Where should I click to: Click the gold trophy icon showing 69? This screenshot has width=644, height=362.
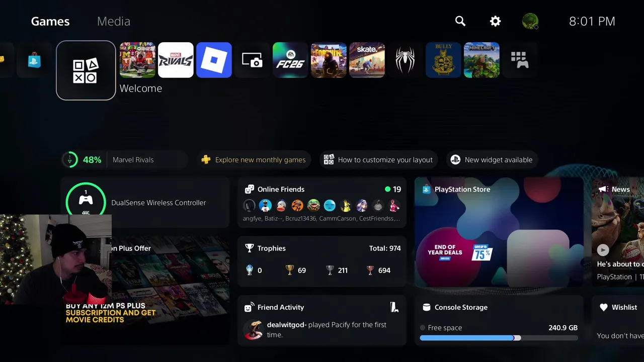point(289,270)
